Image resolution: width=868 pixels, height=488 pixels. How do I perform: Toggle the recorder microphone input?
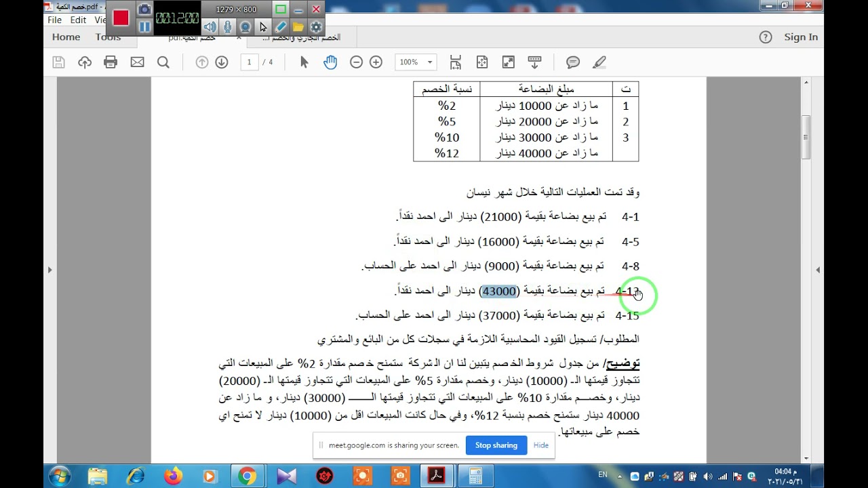pos(228,27)
